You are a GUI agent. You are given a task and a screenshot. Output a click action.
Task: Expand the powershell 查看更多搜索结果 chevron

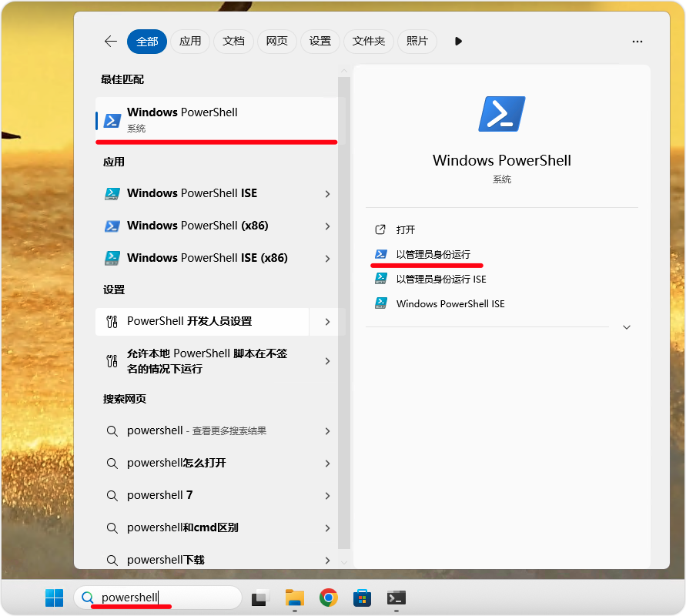(x=327, y=431)
